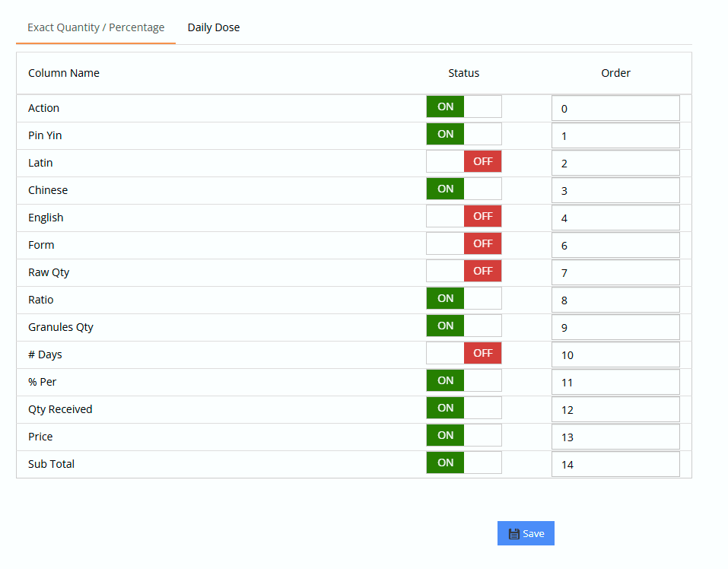Screen dimensions: 728x569
Task: Click the Column Name header
Action: click(64, 73)
